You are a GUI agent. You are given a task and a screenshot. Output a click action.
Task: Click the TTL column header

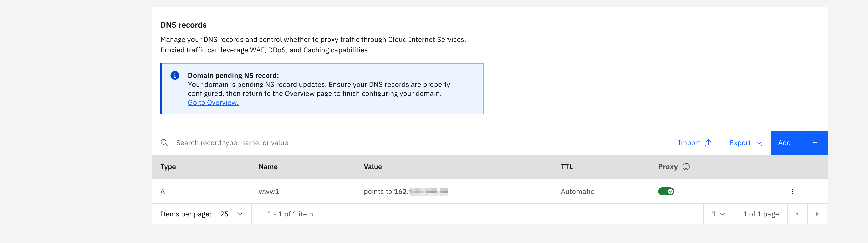point(566,167)
